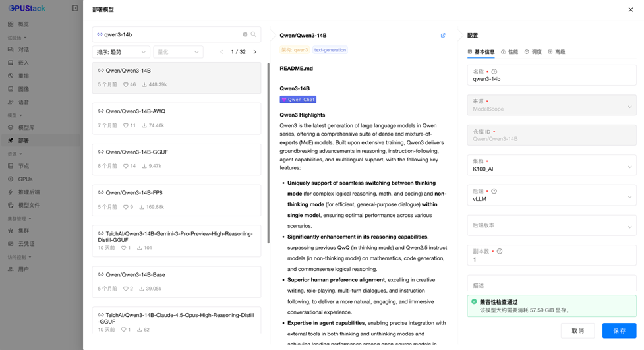Viewport: 644px width, 350px height.
Task: Collapse the 模型 sidebar group
Action: [15, 115]
